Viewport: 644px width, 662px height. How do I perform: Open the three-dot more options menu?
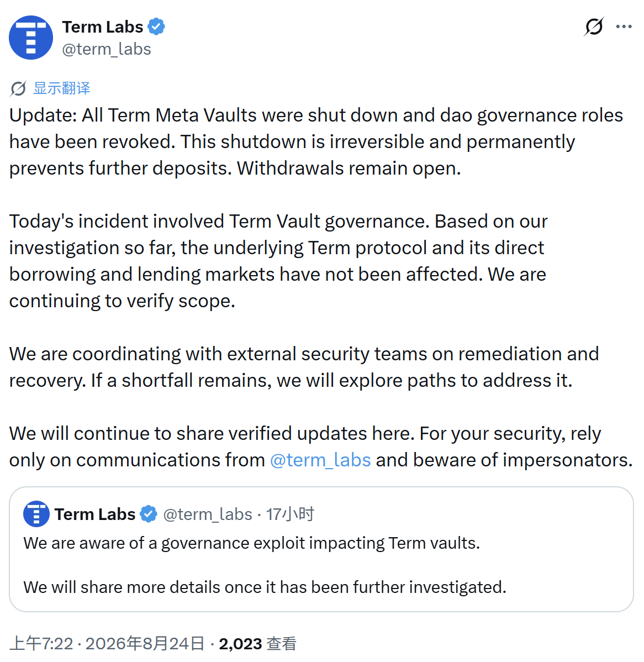[624, 27]
